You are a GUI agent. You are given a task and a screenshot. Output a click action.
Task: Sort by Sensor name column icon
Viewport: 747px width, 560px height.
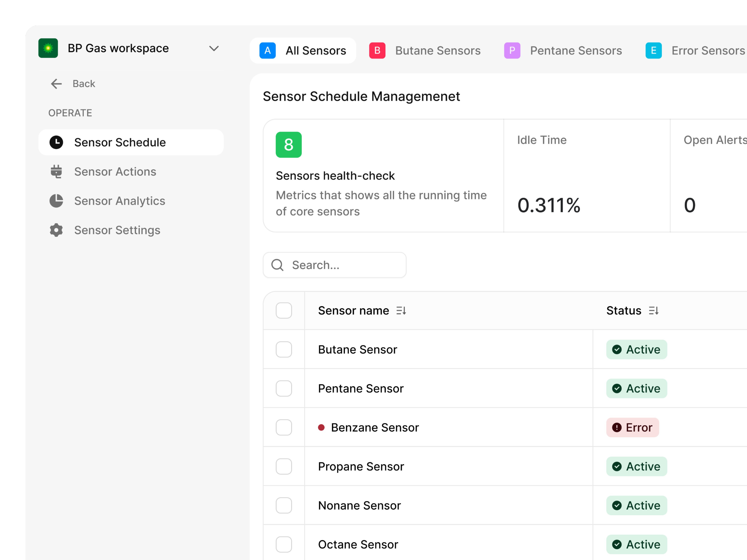(x=401, y=311)
